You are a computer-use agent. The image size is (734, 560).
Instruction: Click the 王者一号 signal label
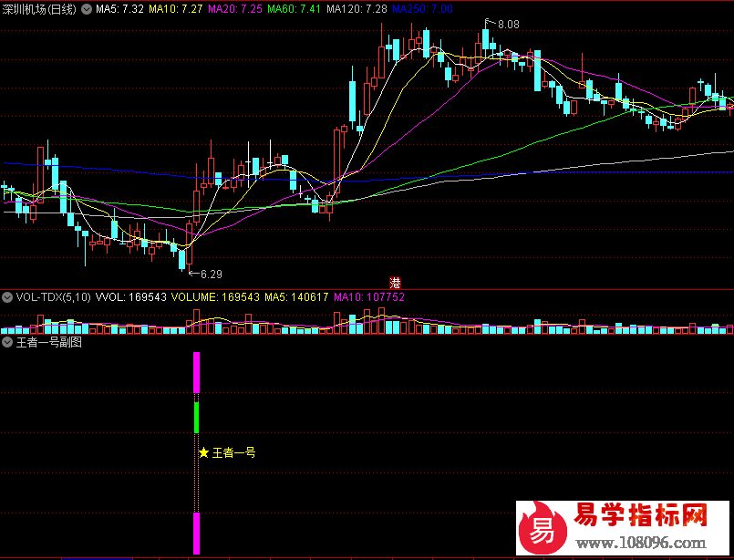click(x=233, y=452)
